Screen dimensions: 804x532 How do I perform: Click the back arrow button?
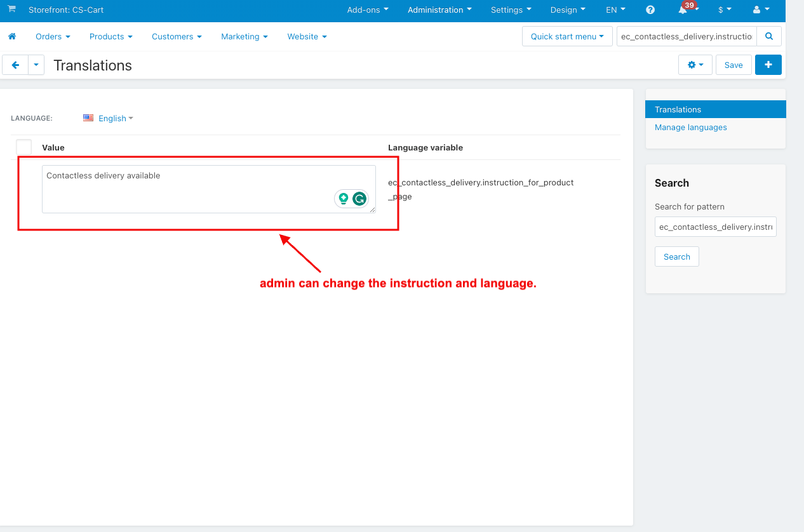coord(15,65)
